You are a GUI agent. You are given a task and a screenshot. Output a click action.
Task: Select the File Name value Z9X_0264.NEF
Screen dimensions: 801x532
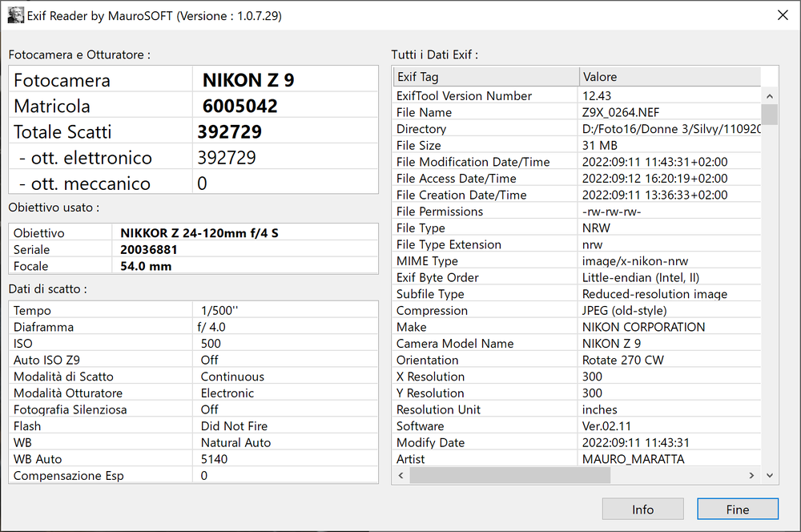pyautogui.click(x=621, y=112)
